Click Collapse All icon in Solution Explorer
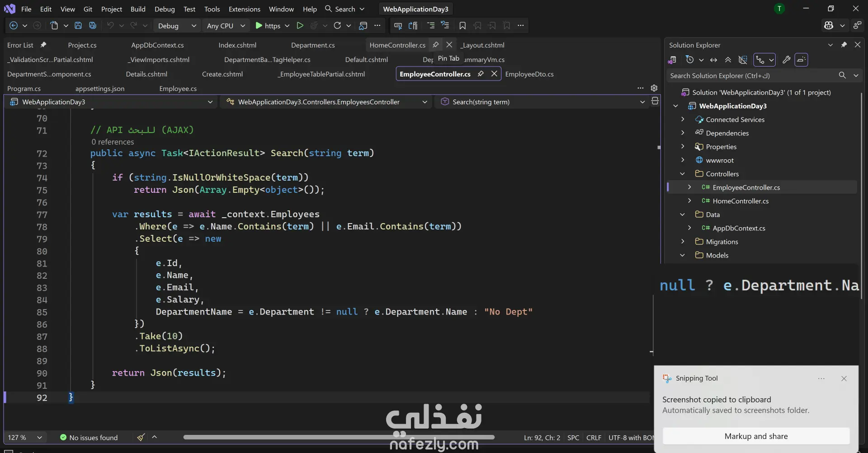 [728, 60]
